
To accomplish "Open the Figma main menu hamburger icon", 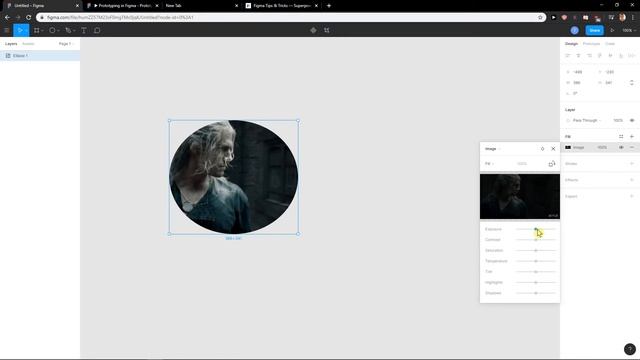I will coord(7,30).
